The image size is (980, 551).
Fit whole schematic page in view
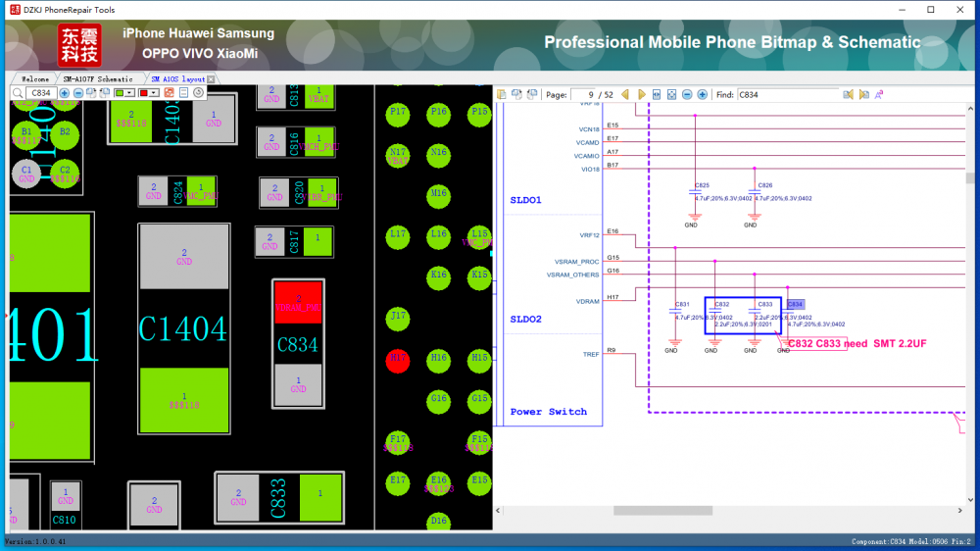click(672, 94)
